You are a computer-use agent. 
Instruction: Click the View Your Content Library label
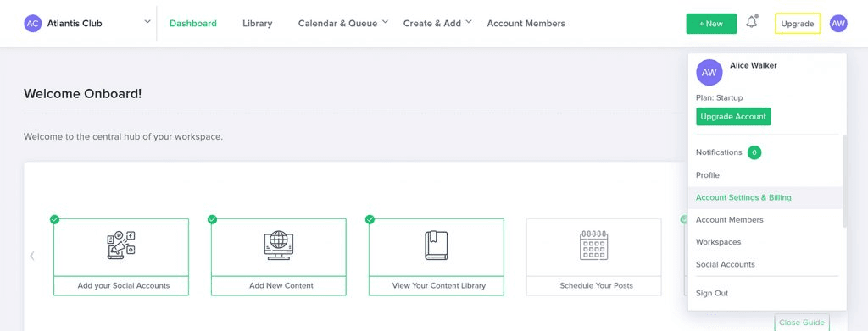point(438,285)
